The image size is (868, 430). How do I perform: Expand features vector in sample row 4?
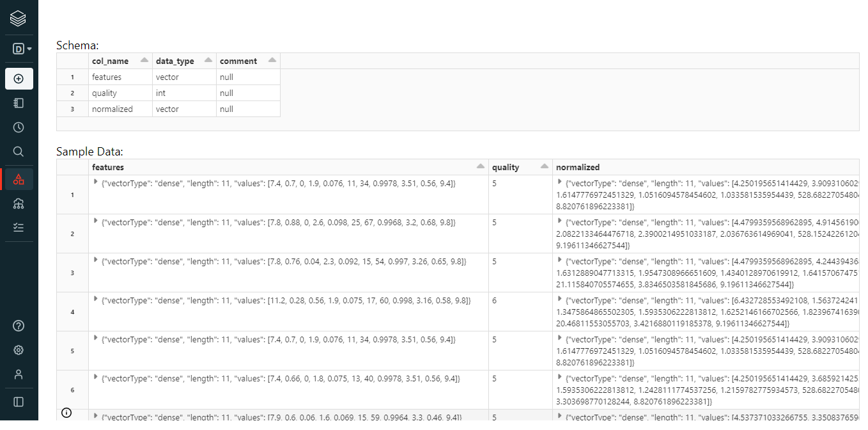coord(96,299)
